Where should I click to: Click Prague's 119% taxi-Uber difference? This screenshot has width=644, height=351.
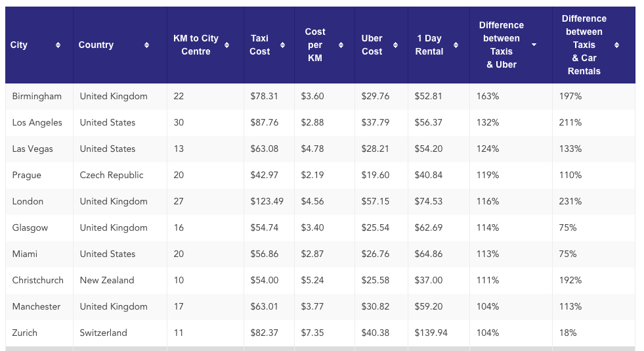[488, 175]
